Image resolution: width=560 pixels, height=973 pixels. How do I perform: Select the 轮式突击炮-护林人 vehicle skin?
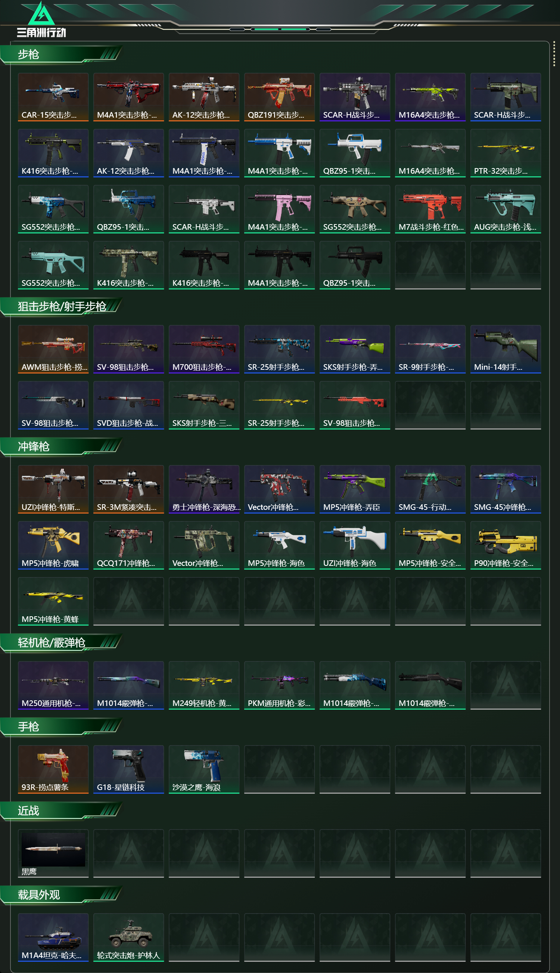point(128,937)
